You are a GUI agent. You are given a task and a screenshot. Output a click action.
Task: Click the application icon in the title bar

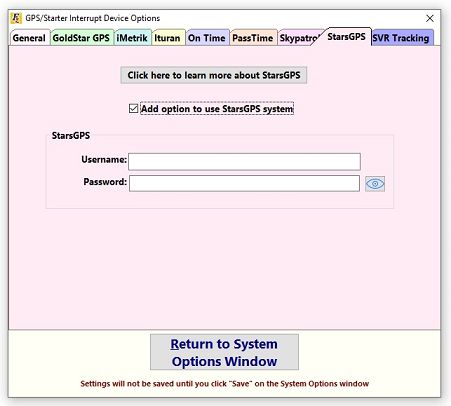tap(16, 18)
